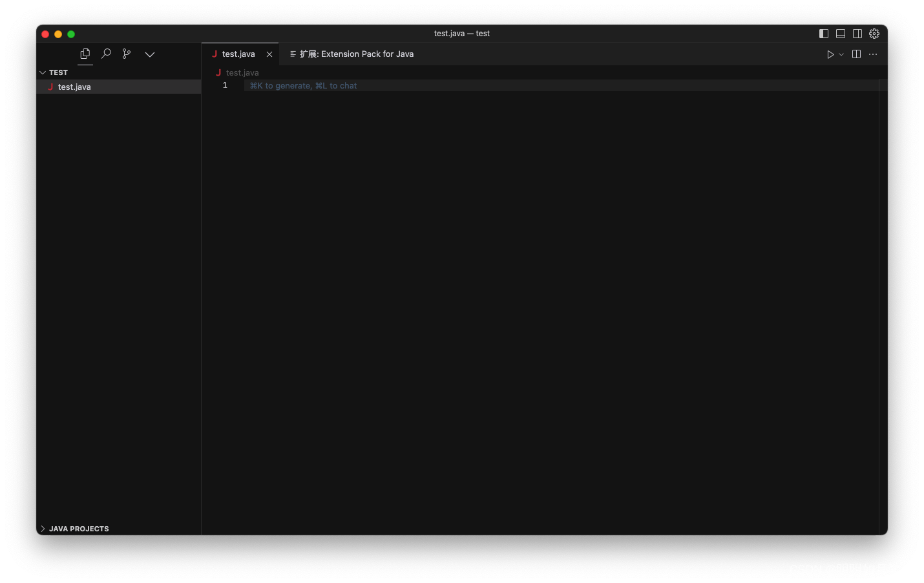The width and height of the screenshot is (924, 583).
Task: Run the Java file with play button
Action: tap(830, 54)
